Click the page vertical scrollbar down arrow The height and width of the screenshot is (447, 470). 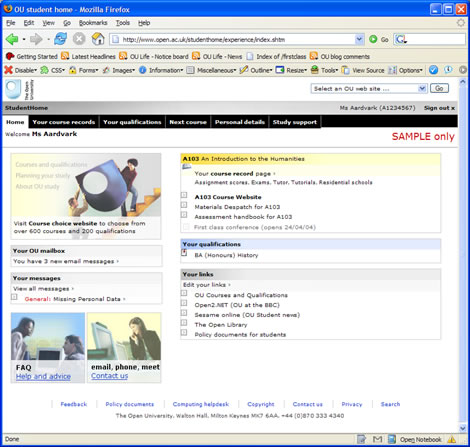[463, 428]
